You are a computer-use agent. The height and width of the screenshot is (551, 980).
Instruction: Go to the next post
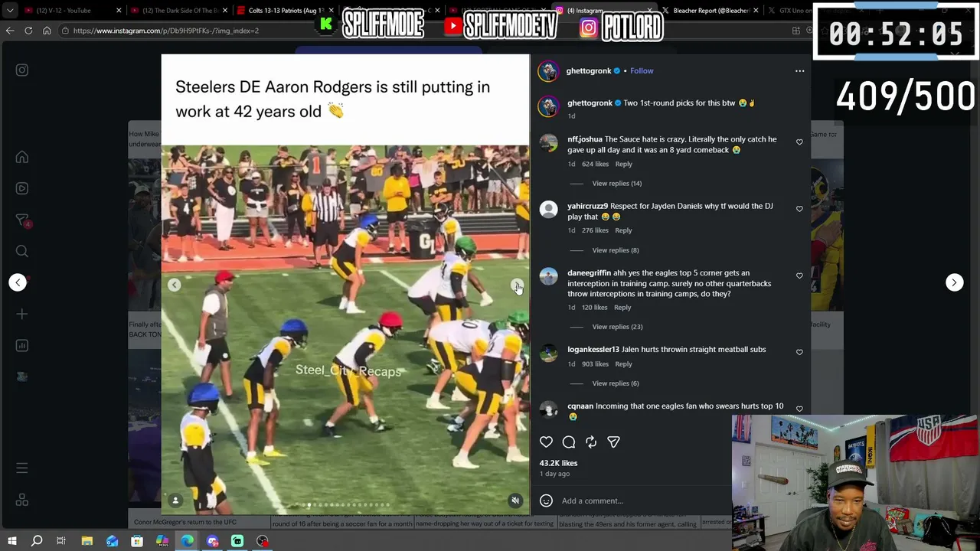click(x=954, y=282)
